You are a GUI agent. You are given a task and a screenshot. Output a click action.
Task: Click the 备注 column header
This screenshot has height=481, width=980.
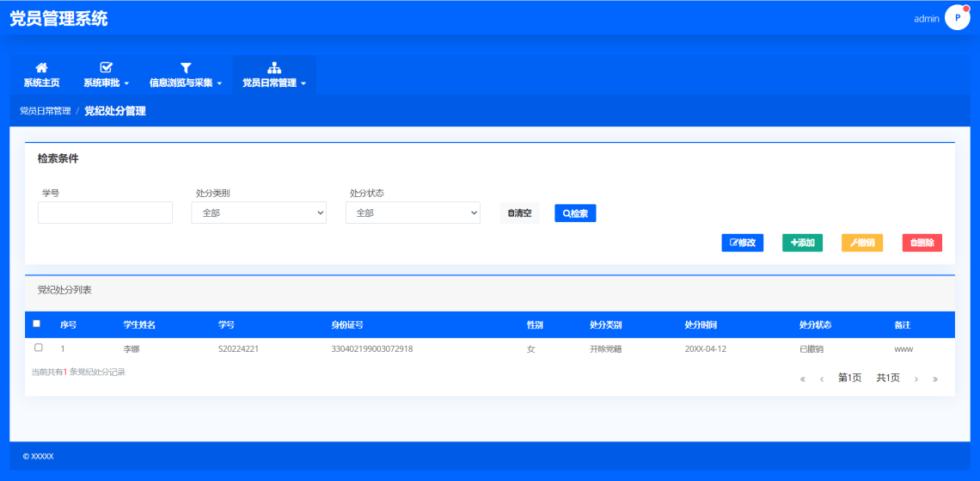903,324
